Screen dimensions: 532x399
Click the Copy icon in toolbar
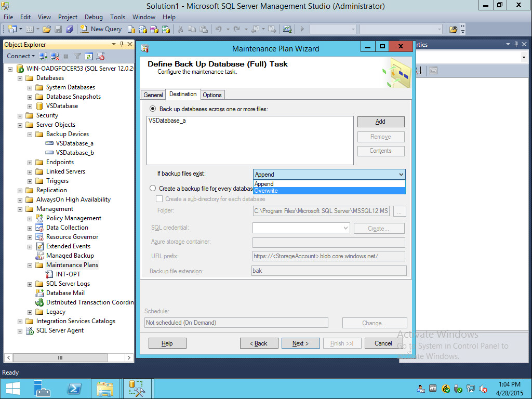click(x=192, y=29)
